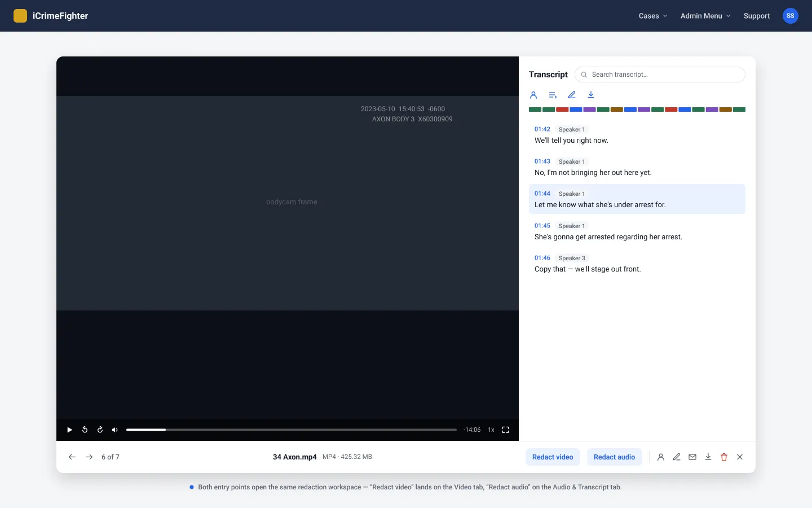Click the Speaker 3 label

[572, 258]
